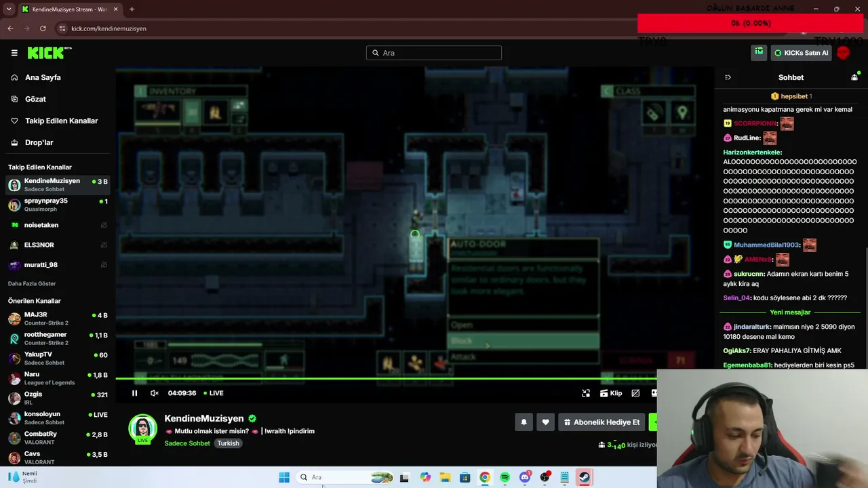Toggle the crossed-out display mode icon in player
Viewport: 868px width, 488px height.
pyautogui.click(x=635, y=393)
